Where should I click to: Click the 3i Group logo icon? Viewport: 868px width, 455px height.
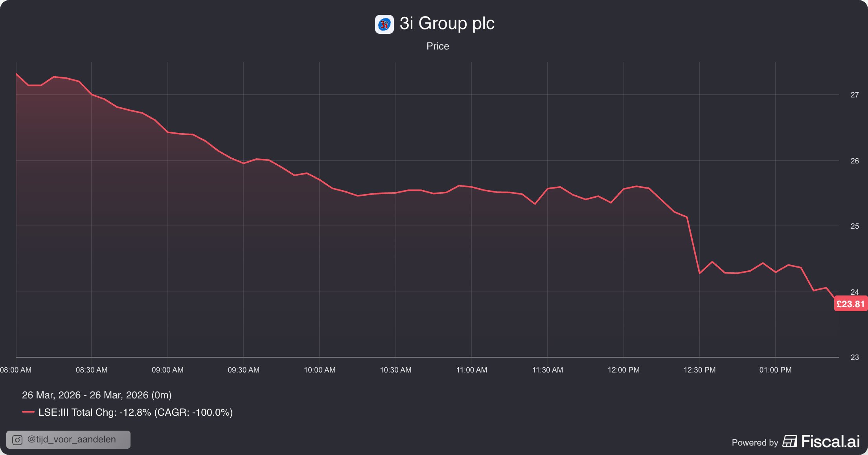[384, 24]
